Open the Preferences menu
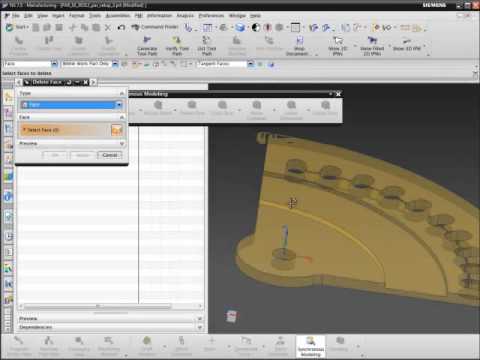Image resolution: width=480 pixels, height=360 pixels. click(211, 16)
